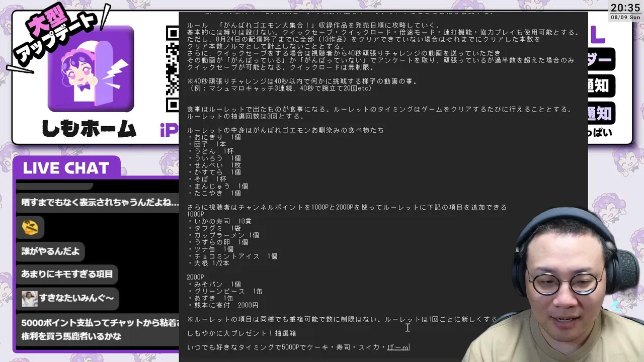The width and height of the screenshot is (644, 362).
Task: Click chat message あまりにキモすぎる項目
Action: (67, 275)
